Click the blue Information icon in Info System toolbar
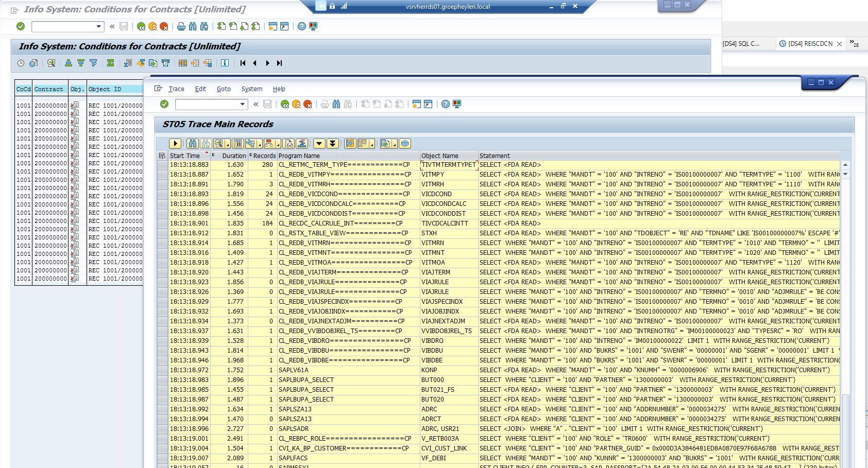The image size is (868, 468). click(x=225, y=63)
